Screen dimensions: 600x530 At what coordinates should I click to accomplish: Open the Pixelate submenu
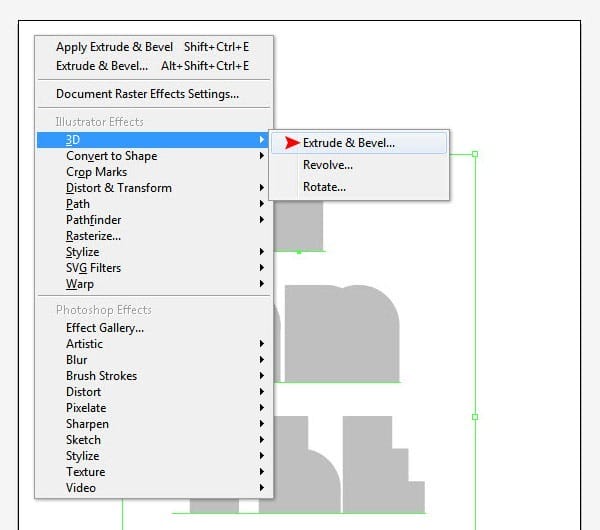[x=86, y=408]
